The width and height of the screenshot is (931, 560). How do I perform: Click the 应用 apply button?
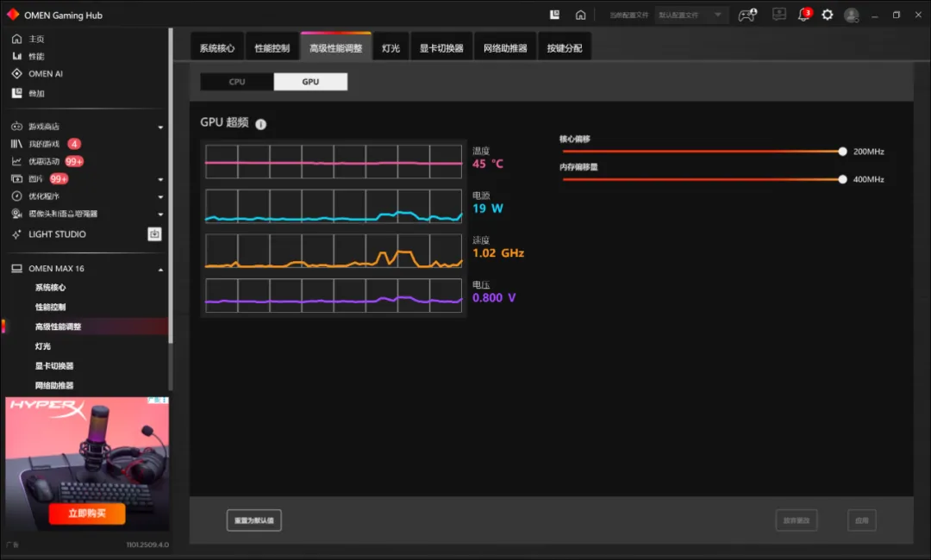click(x=861, y=520)
